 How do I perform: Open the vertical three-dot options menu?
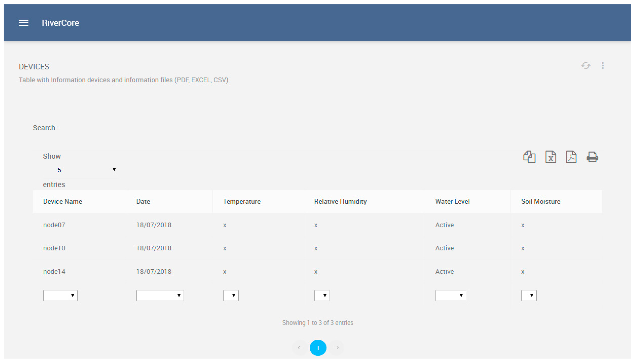coord(602,66)
